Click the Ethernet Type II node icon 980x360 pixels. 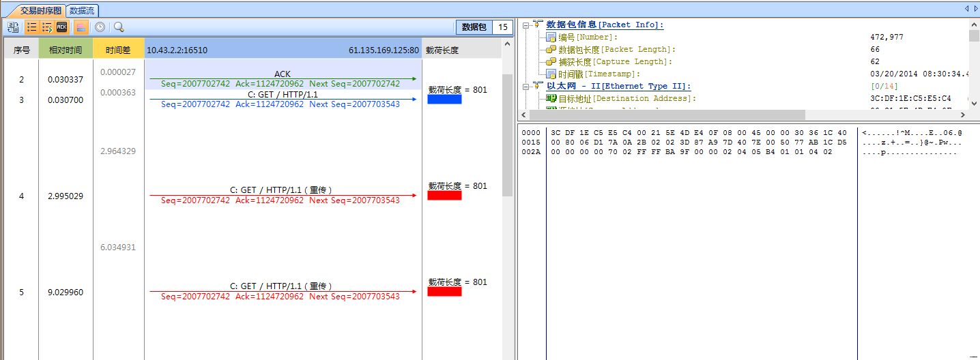click(x=538, y=86)
